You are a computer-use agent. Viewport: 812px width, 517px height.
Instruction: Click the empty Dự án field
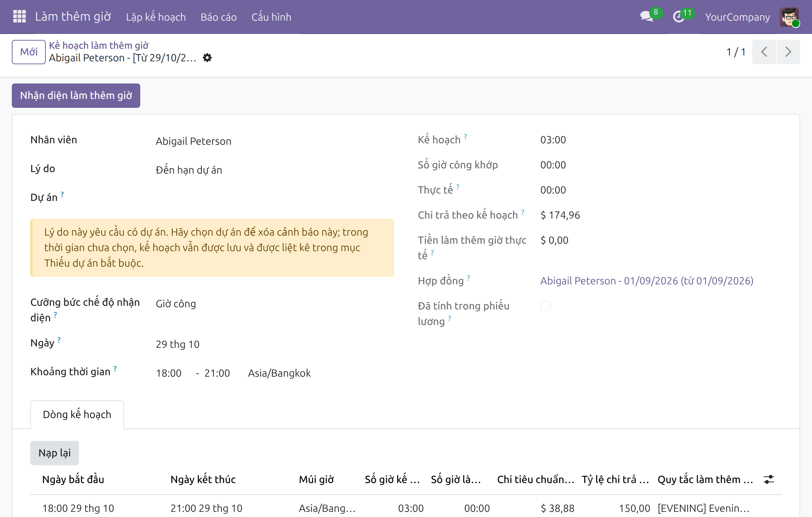275,198
